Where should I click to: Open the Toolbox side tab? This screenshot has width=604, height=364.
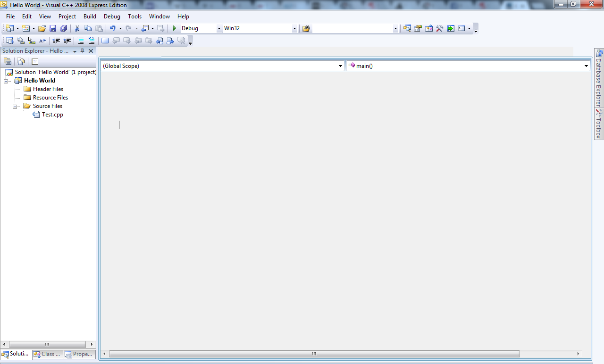[598, 124]
